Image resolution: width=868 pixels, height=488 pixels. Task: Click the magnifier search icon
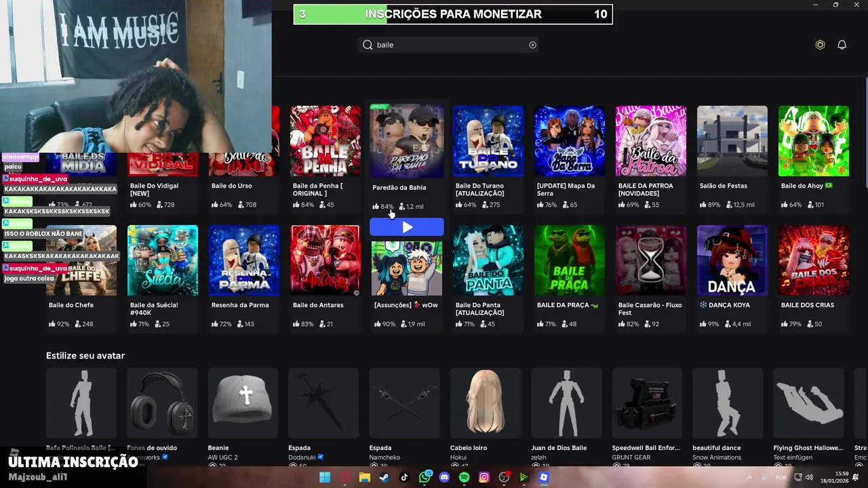click(368, 45)
